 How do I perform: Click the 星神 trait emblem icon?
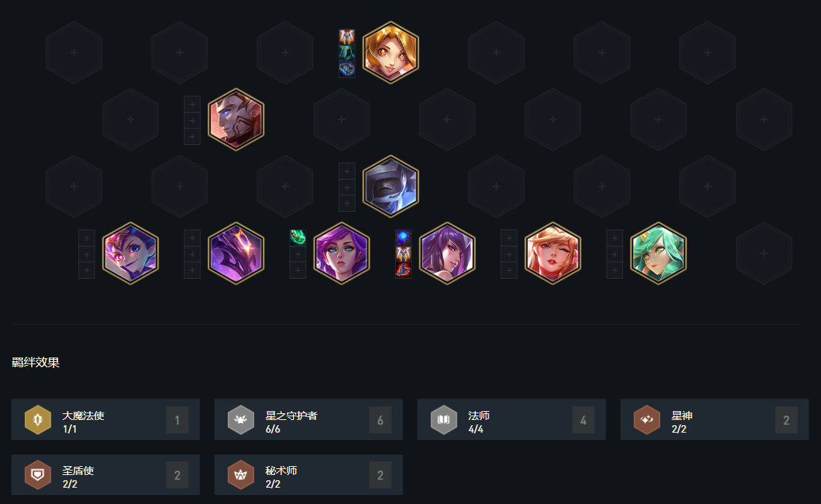tap(647, 420)
